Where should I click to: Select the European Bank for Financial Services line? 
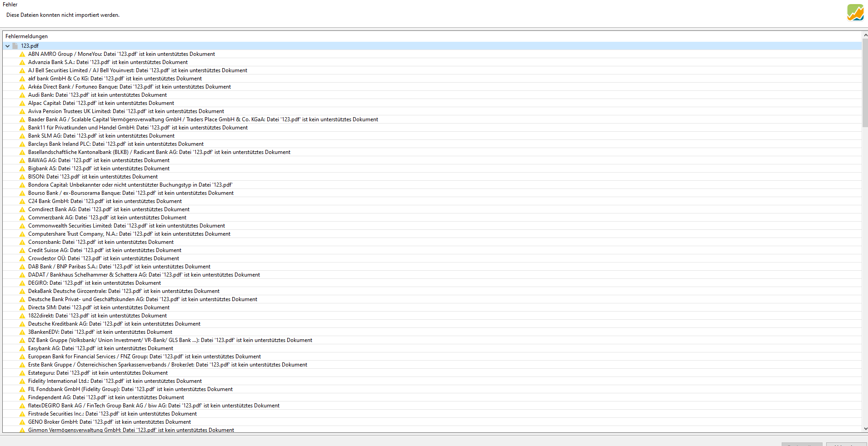145,357
